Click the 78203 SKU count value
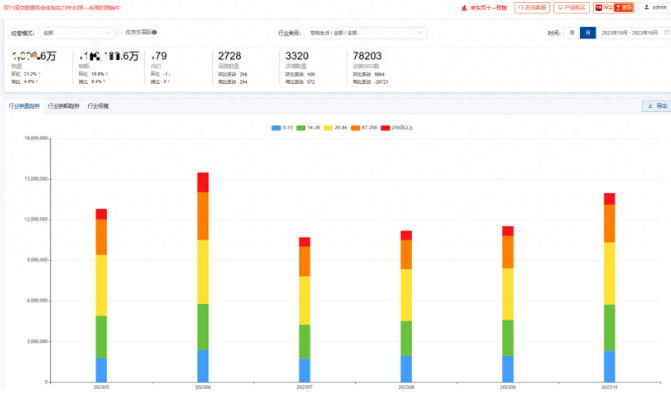The height and width of the screenshot is (393, 671). 367,56
